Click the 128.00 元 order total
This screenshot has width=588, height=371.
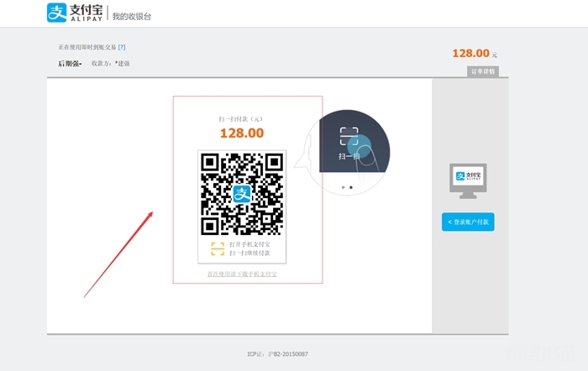click(x=475, y=54)
